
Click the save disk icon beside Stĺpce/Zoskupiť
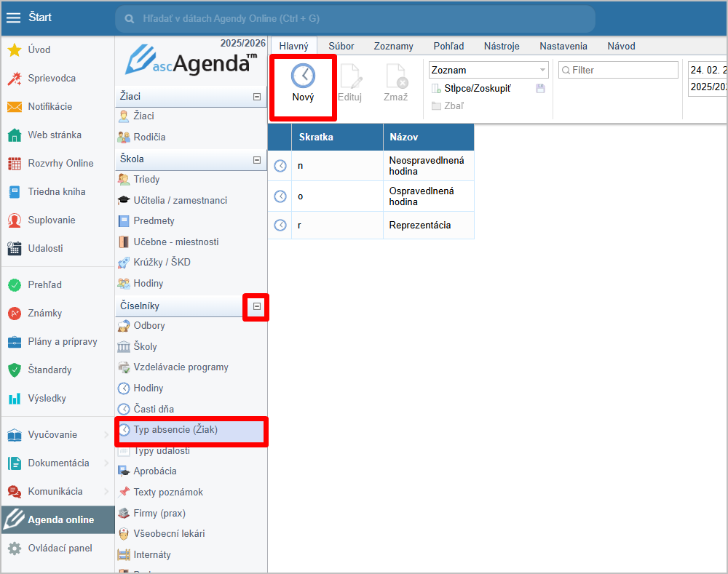[540, 88]
